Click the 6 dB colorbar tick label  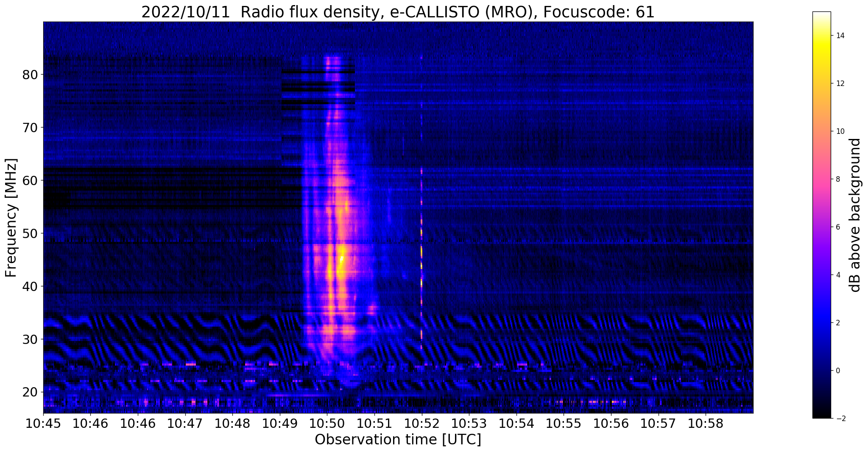837,227
